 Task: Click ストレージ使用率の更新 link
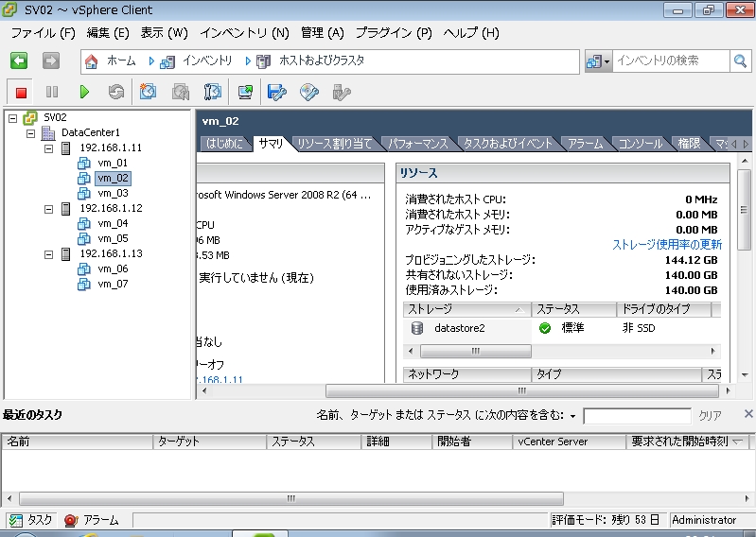coord(667,245)
